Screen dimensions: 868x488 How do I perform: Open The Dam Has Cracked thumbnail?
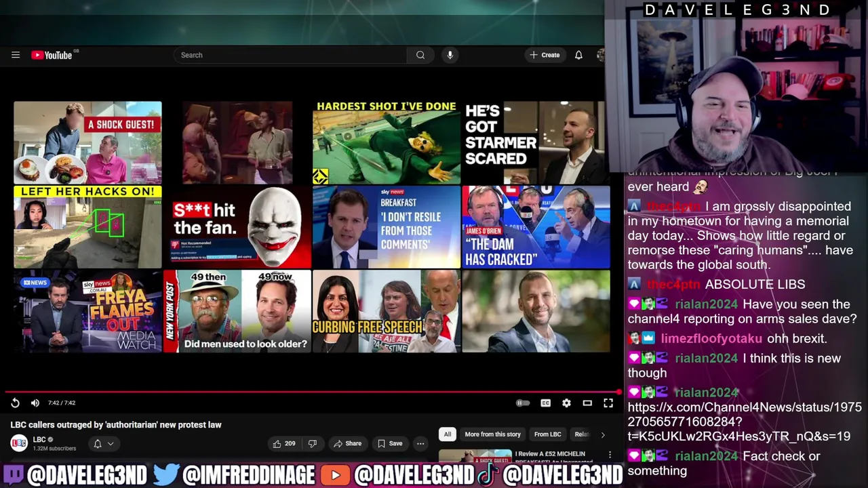536,227
